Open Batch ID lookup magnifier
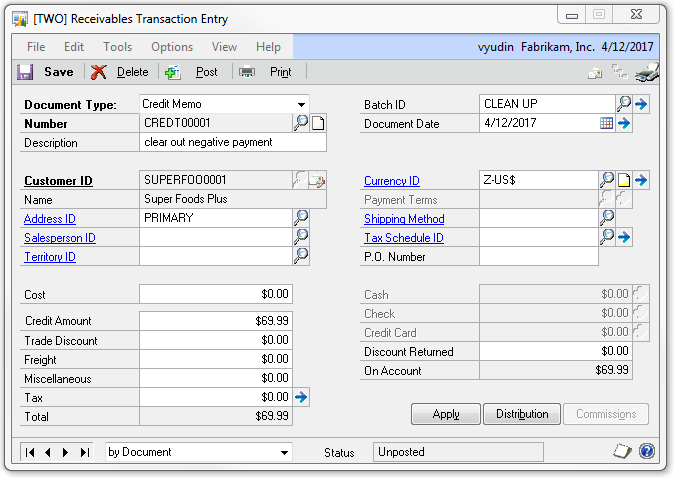674x478 pixels. pyautogui.click(x=624, y=103)
